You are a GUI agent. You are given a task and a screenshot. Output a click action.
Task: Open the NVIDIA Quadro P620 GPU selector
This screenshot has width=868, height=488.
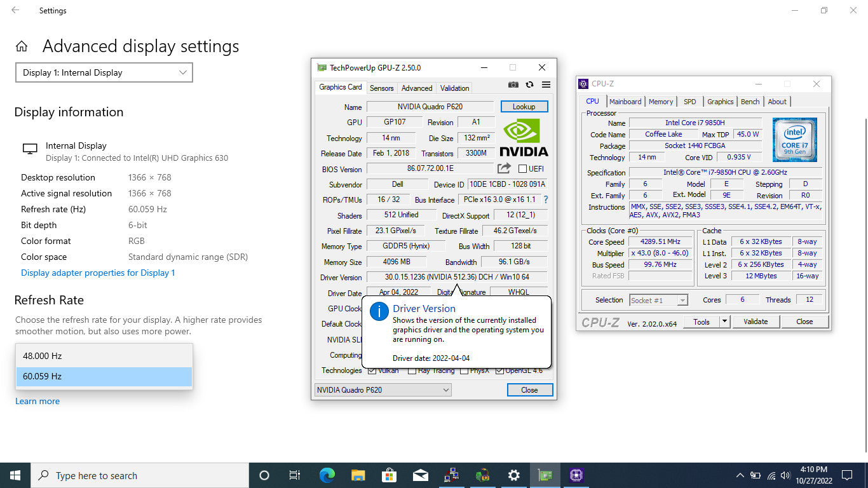(383, 390)
